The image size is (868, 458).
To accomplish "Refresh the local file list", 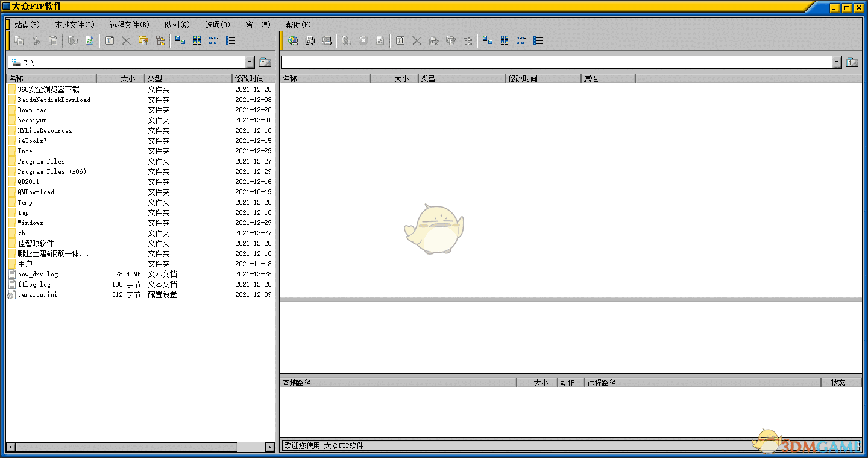I will pyautogui.click(x=89, y=40).
